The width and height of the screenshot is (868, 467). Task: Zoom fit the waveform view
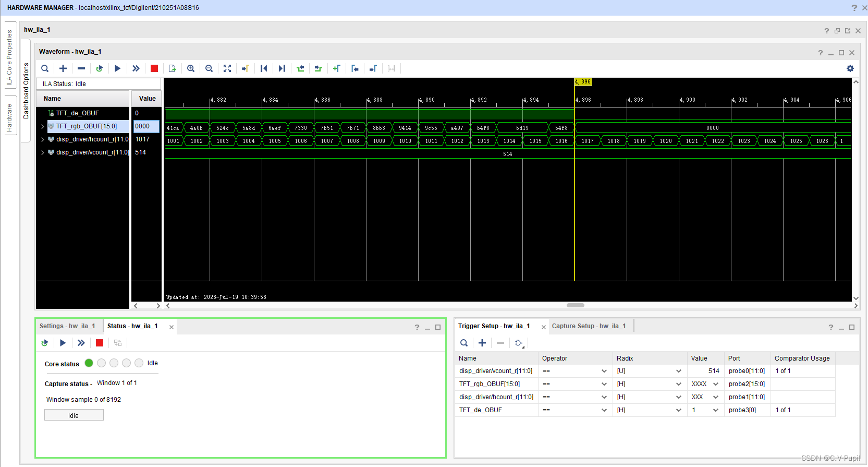(227, 68)
